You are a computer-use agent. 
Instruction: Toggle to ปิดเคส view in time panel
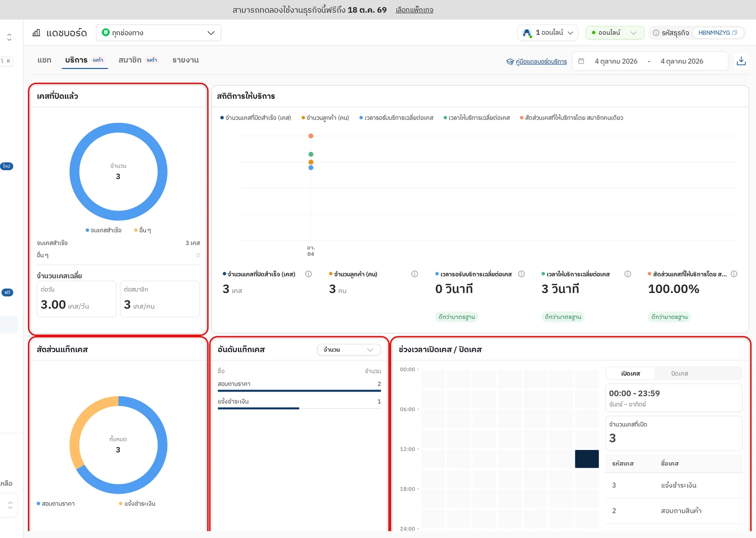pyautogui.click(x=680, y=374)
